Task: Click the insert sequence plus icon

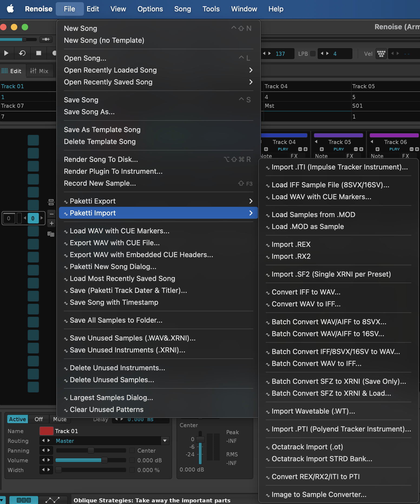Action: coord(51,223)
